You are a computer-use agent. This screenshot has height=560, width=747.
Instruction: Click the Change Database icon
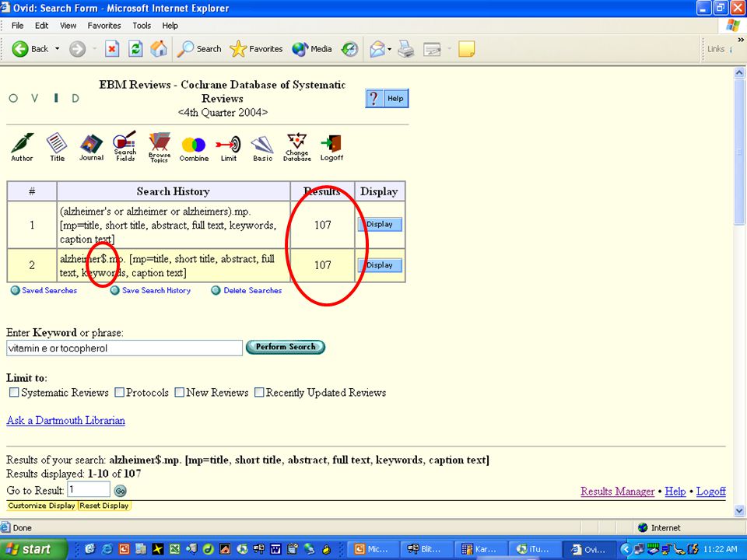click(x=296, y=147)
